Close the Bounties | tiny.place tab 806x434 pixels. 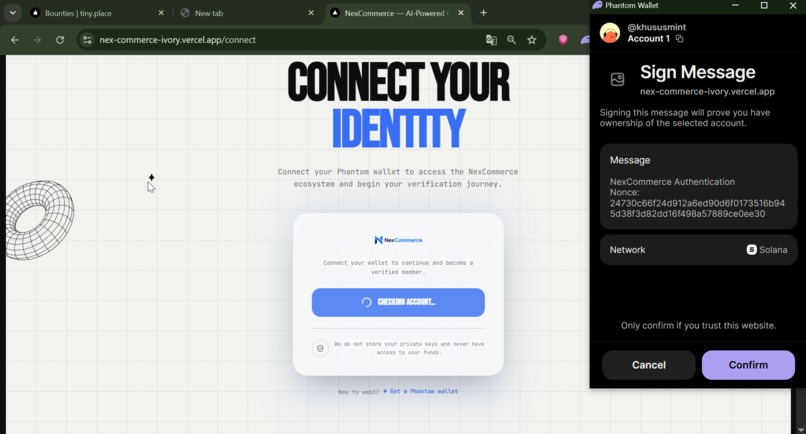[x=161, y=13]
